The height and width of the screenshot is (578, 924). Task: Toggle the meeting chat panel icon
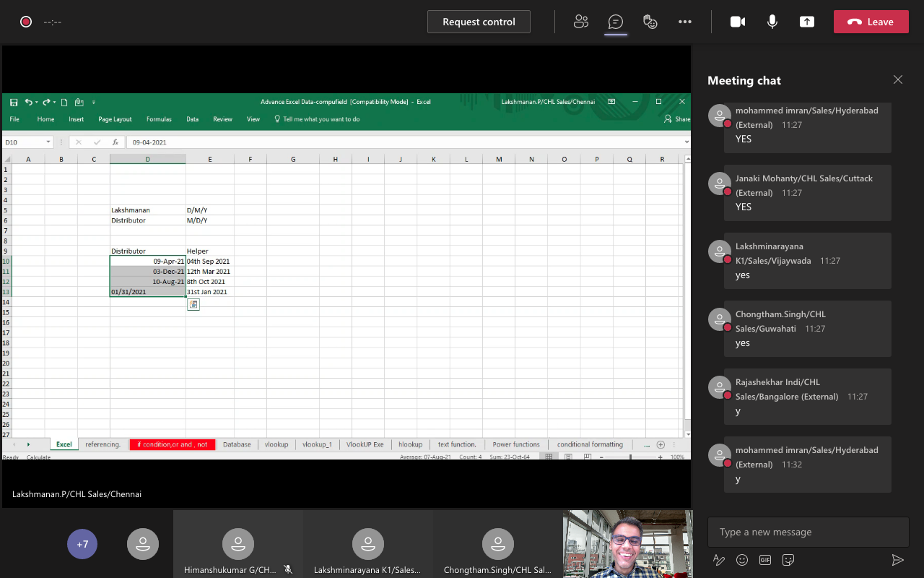[x=616, y=22]
